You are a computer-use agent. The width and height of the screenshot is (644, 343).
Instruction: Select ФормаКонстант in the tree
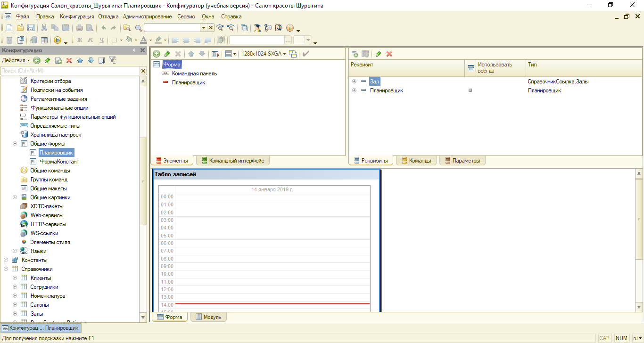point(59,162)
